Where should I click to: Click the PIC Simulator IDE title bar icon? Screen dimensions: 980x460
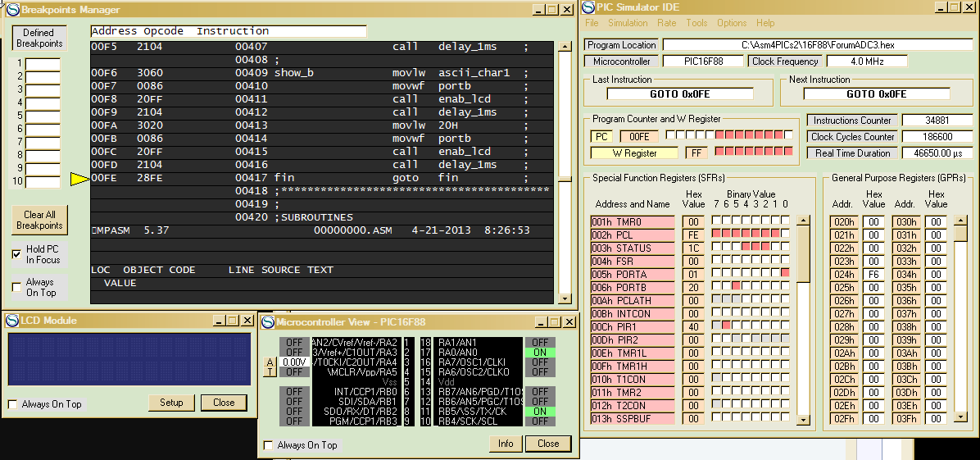[589, 7]
